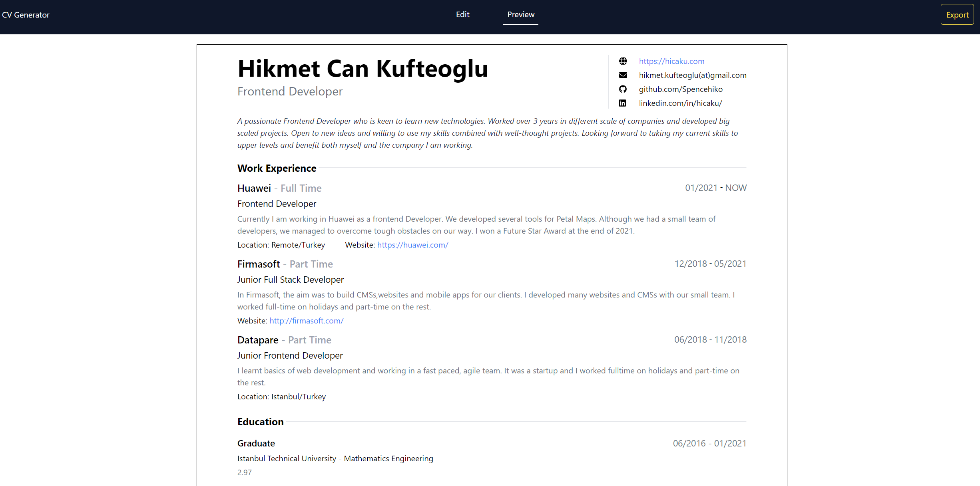
Task: Select the Preview tab
Action: pyautogui.click(x=520, y=14)
